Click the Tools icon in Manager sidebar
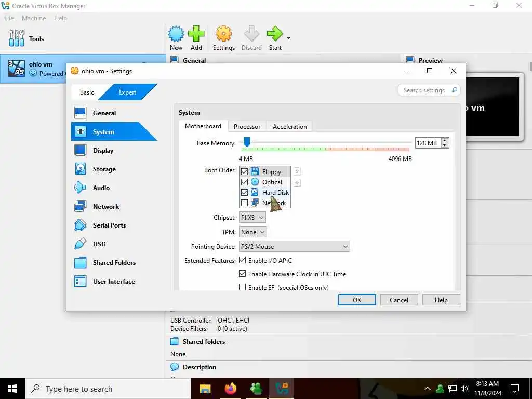The image size is (532, 399). [17, 38]
